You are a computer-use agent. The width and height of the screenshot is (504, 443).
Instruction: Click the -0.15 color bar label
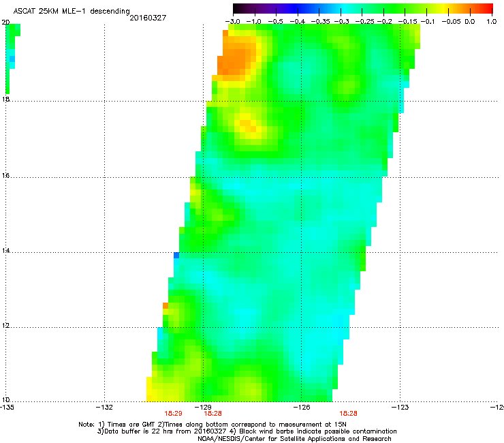pos(407,22)
